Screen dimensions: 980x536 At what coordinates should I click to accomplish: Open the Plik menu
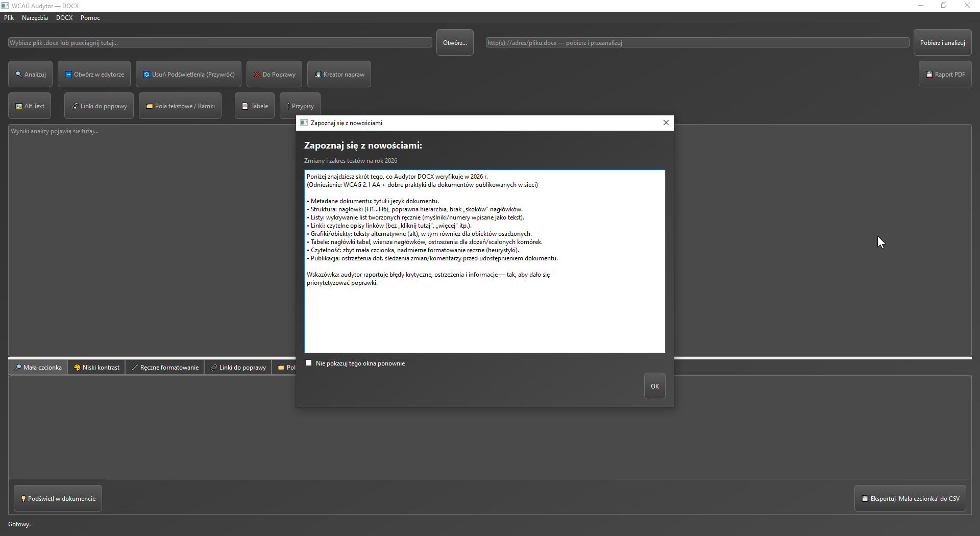(x=9, y=17)
